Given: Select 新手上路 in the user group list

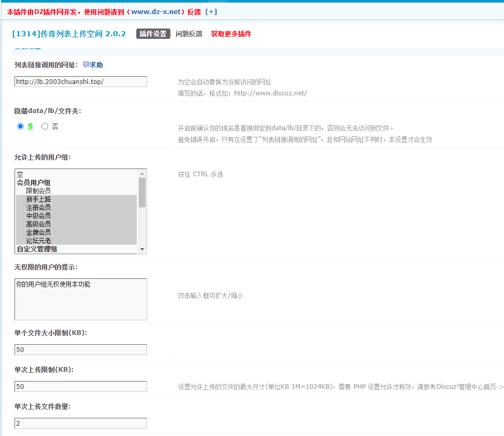Looking at the screenshot, I should click(38, 199).
